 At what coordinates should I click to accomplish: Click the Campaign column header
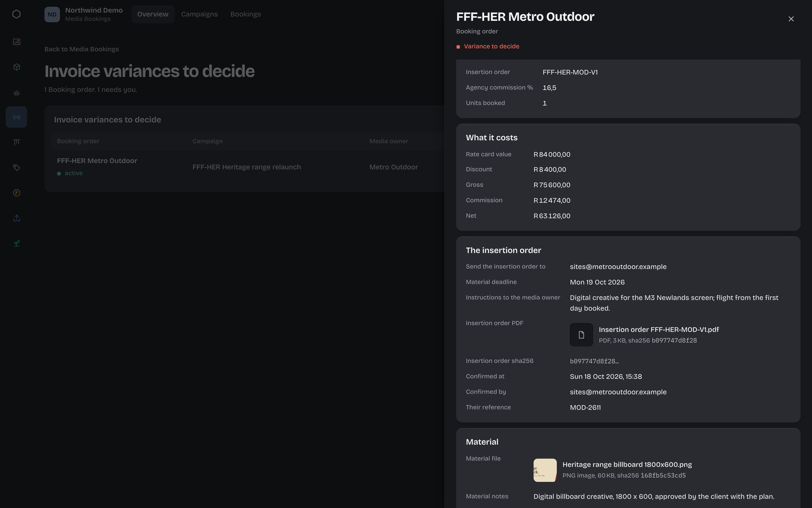point(207,141)
